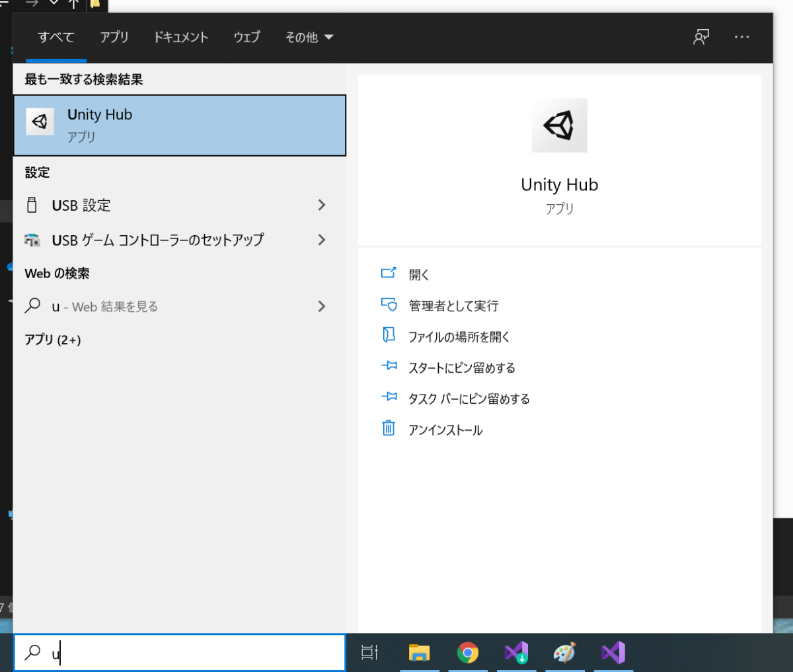Open the Paint app from the taskbar
This screenshot has height=672, width=793.
pyautogui.click(x=564, y=653)
